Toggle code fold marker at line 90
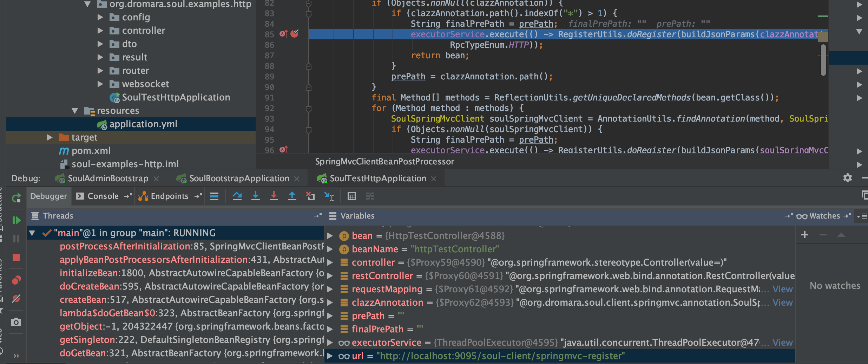The height and width of the screenshot is (364, 868). click(x=308, y=87)
